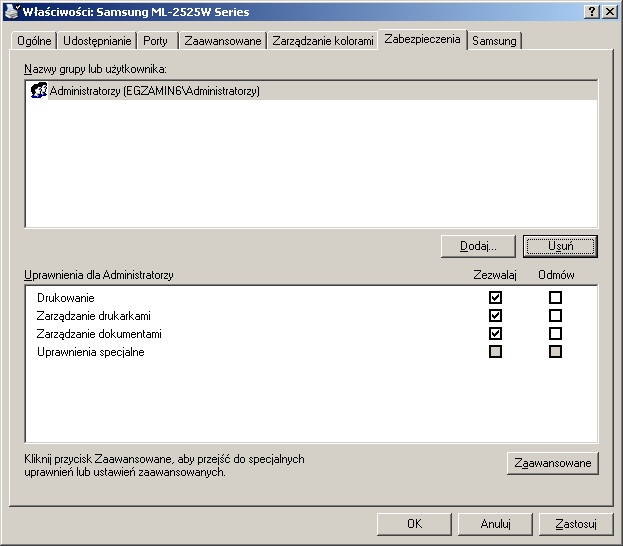Close the printer properties dialog
The image size is (623, 546).
(609, 12)
